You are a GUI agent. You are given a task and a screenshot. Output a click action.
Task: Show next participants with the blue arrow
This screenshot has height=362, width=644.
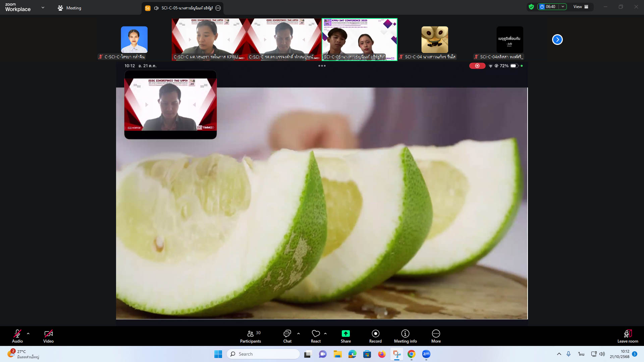(x=557, y=40)
